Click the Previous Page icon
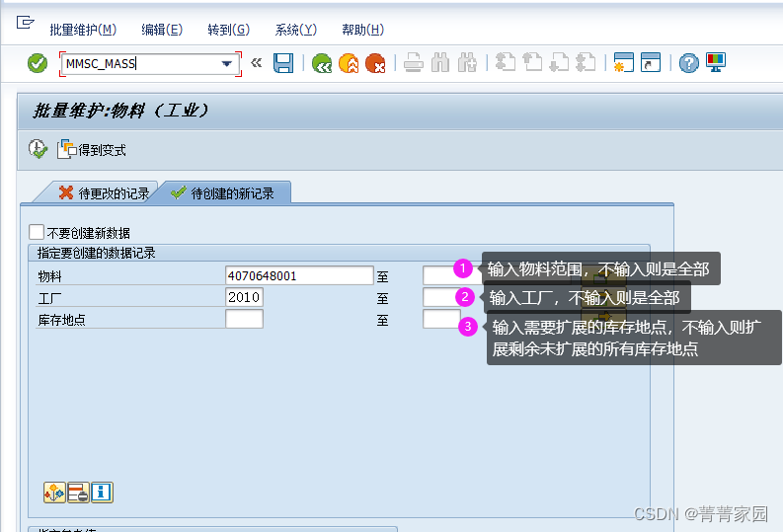783x532 pixels. (532, 63)
